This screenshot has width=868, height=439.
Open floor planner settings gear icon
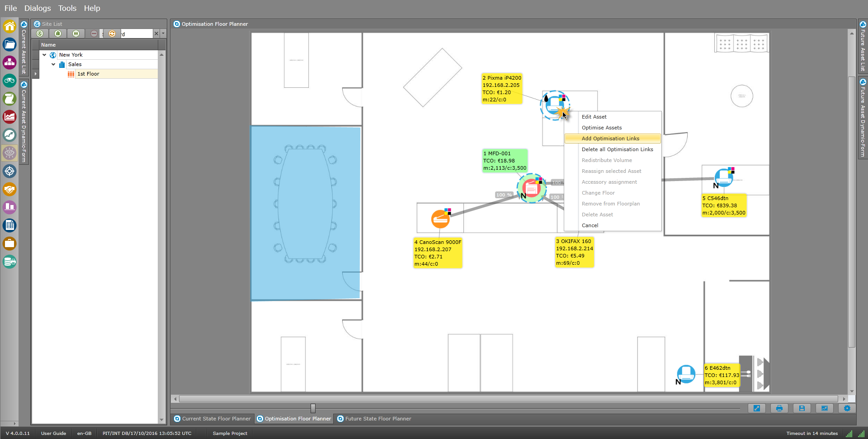847,408
